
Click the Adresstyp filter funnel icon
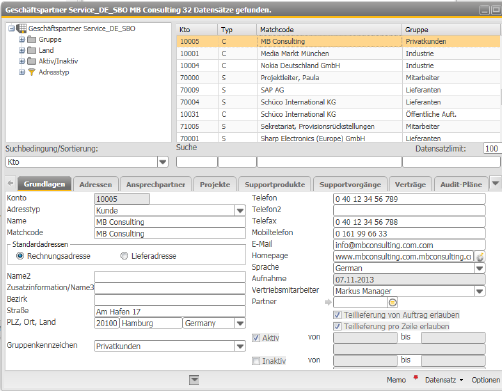tap(31, 72)
